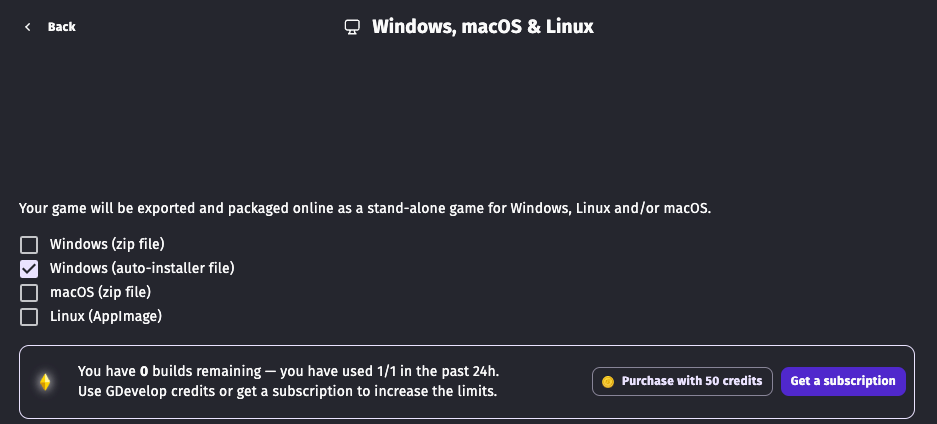This screenshot has height=424, width=937.
Task: Select the "macOS (zip file)" label text
Action: coord(100,292)
